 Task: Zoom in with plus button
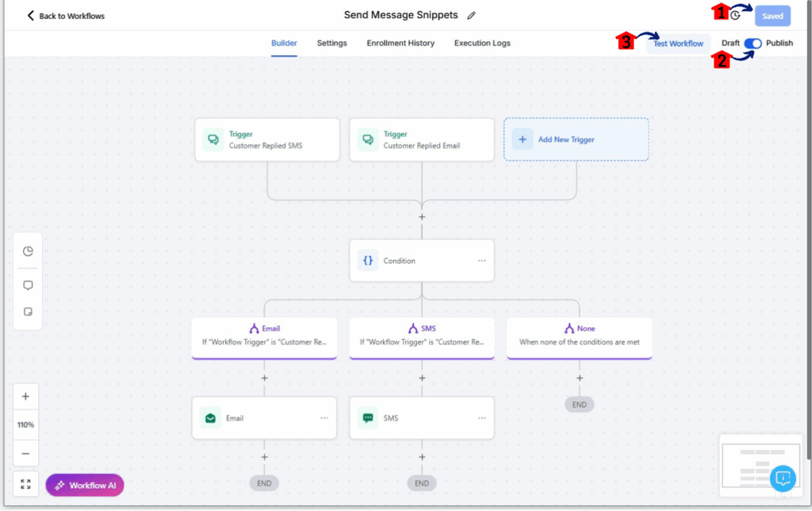(25, 397)
